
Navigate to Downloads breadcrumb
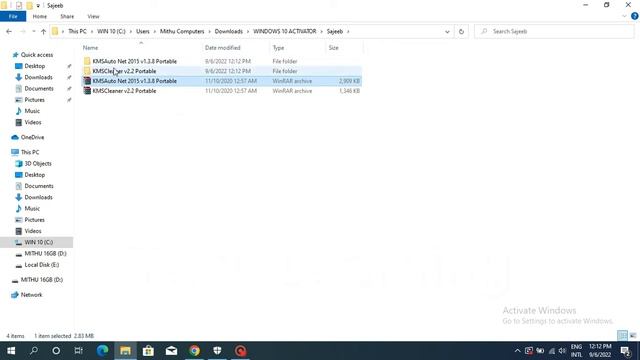pyautogui.click(x=229, y=31)
